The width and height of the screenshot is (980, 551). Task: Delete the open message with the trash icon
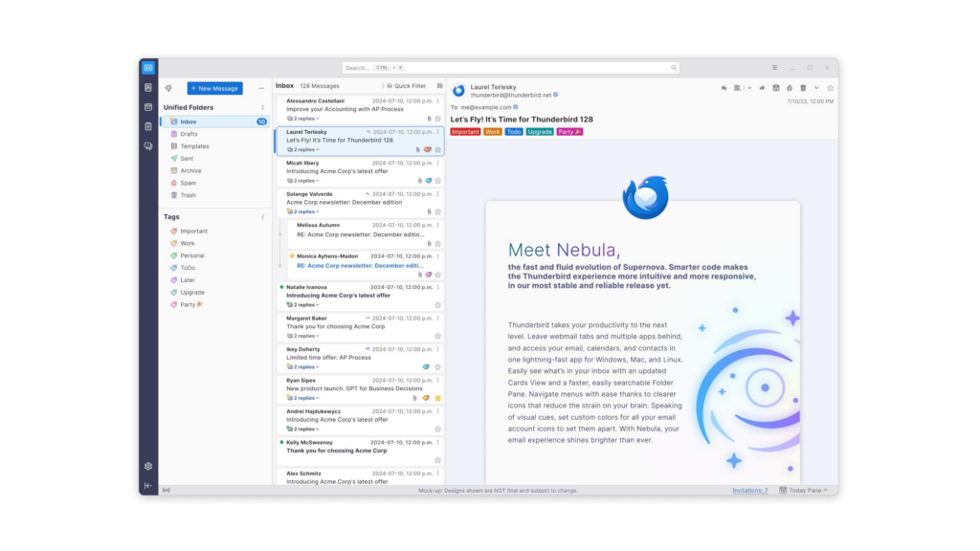[x=803, y=88]
